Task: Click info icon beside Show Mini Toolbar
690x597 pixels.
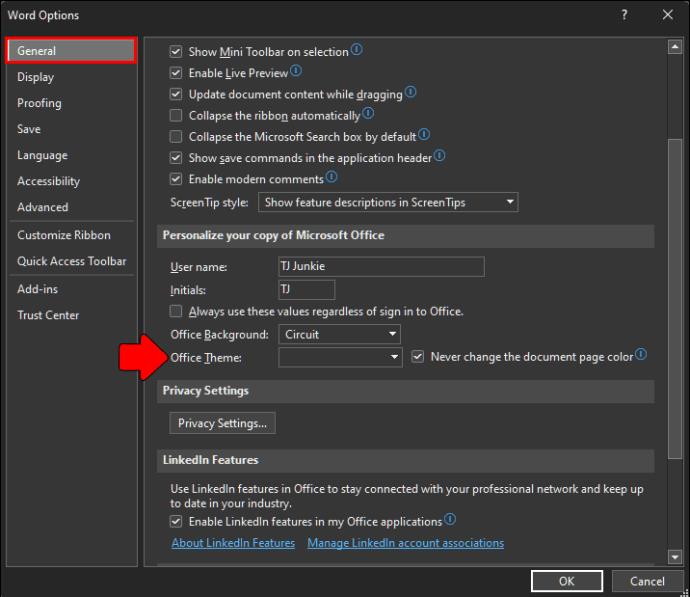Action: 356,49
